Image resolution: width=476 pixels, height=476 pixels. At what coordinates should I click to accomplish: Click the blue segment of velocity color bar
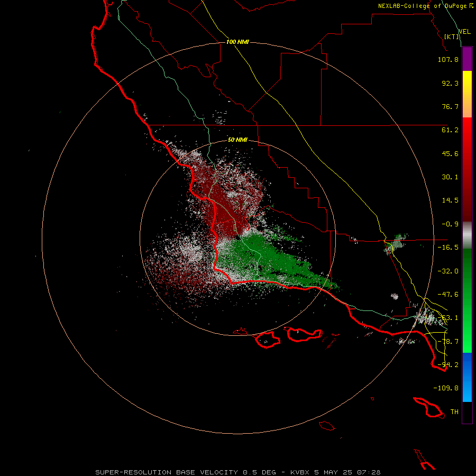tap(467, 377)
